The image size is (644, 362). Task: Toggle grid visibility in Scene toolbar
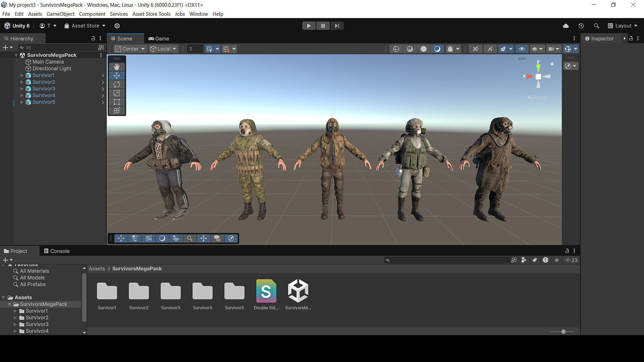click(x=209, y=49)
